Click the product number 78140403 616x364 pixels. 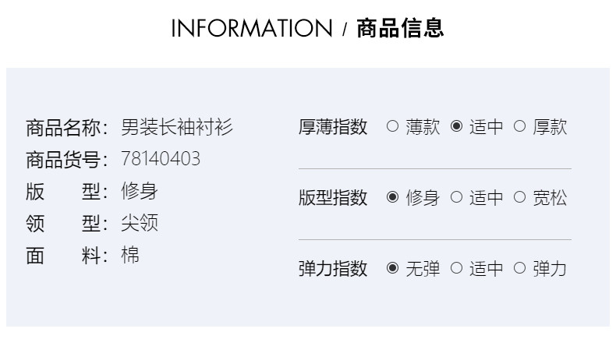click(161, 159)
